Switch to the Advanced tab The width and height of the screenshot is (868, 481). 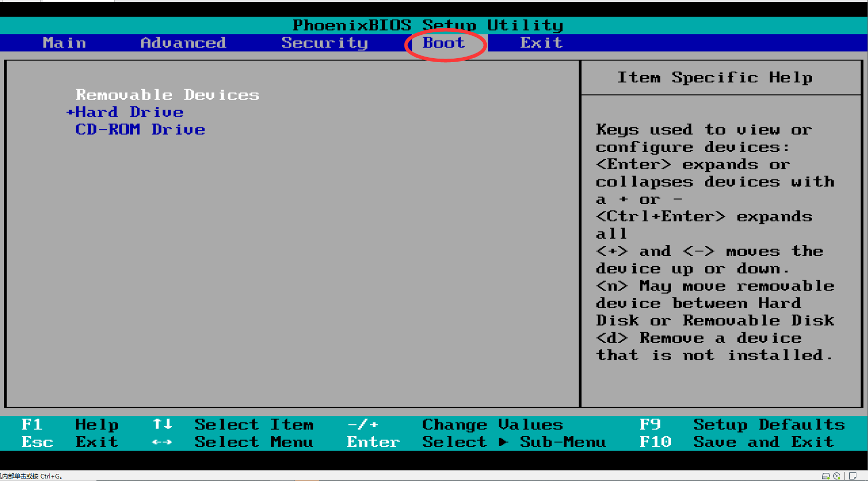(183, 43)
